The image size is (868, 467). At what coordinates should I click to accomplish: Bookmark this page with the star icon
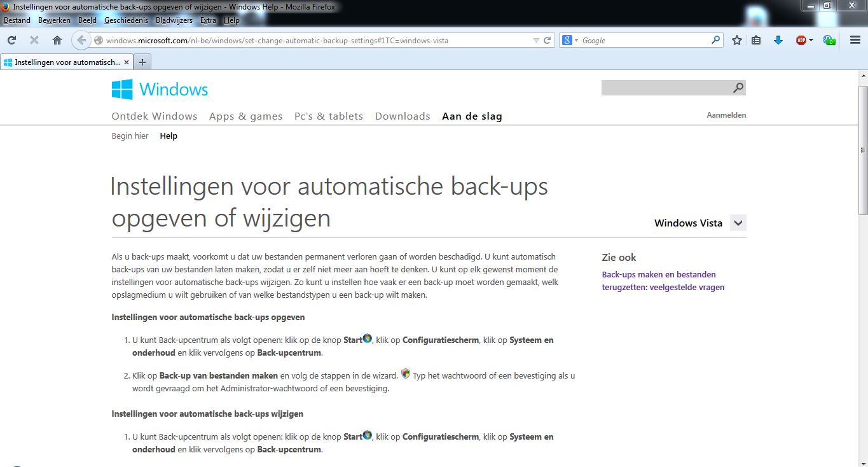pos(736,40)
